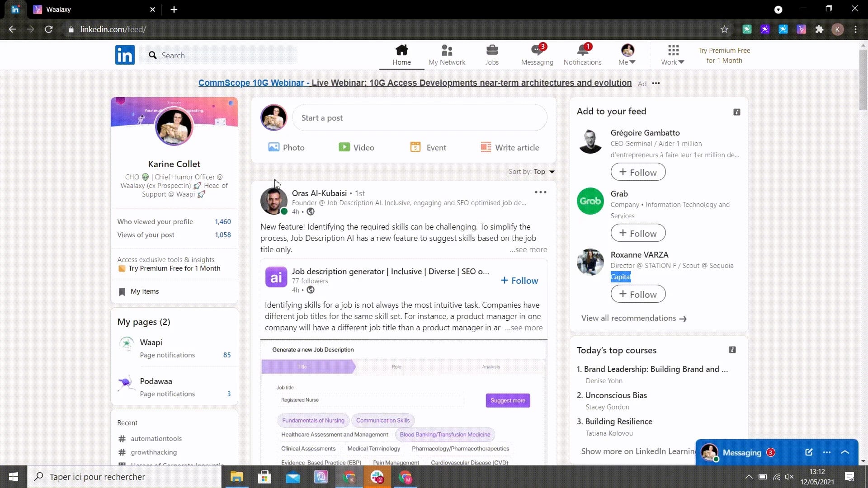
Task: Open Microsoft Store from taskbar
Action: [x=264, y=477]
